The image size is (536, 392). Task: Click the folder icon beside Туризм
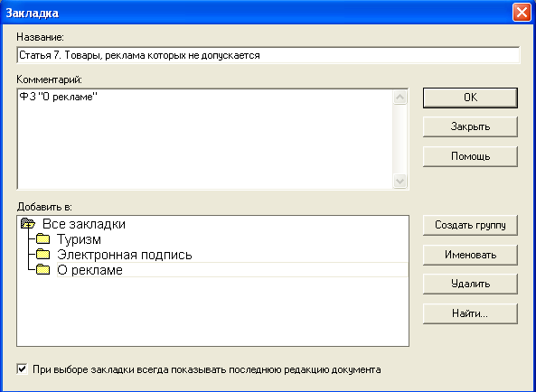pos(43,238)
